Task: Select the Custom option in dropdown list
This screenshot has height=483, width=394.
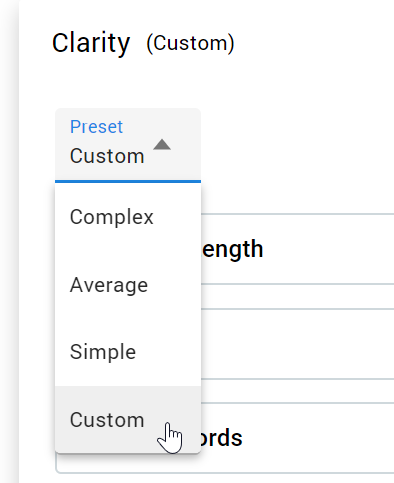Action: (128, 420)
